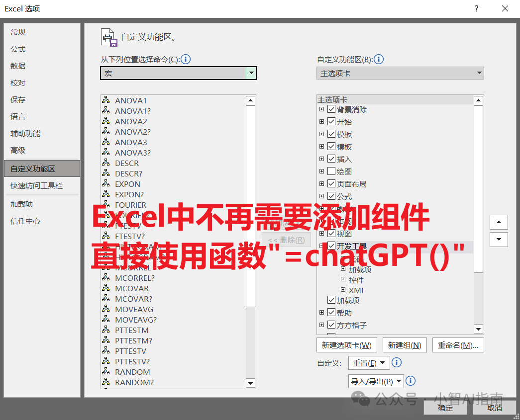Viewport: 520px width, 420px height.
Task: Click the 重命名(M)... button
Action: 458,345
